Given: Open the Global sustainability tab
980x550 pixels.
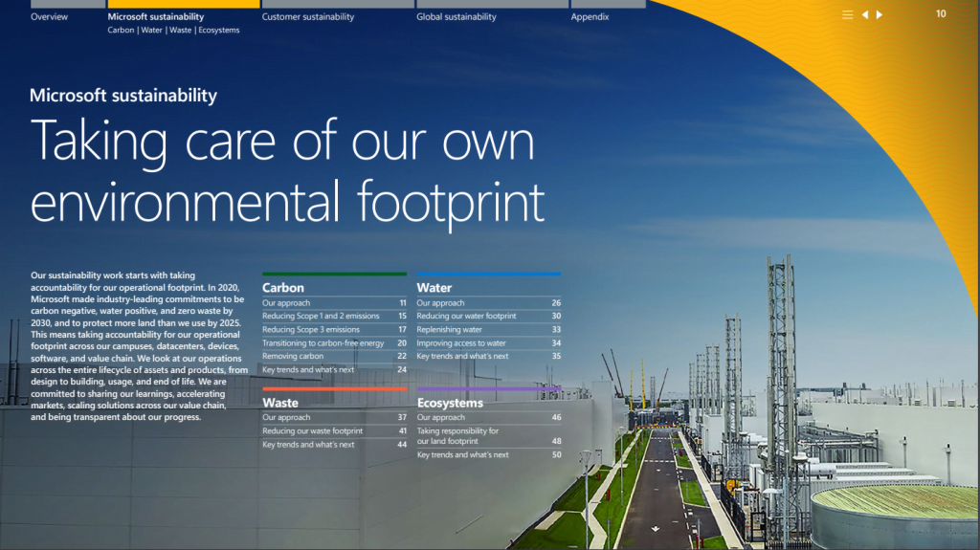Looking at the screenshot, I should click(457, 17).
